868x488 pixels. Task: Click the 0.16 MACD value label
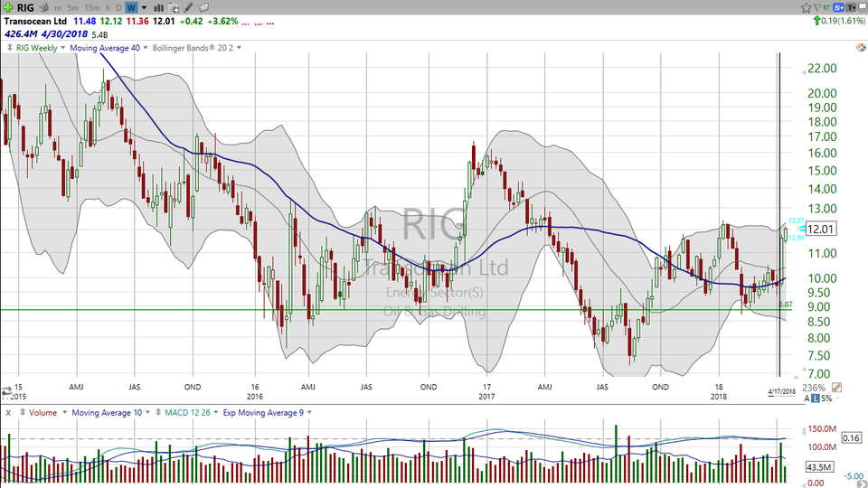851,438
